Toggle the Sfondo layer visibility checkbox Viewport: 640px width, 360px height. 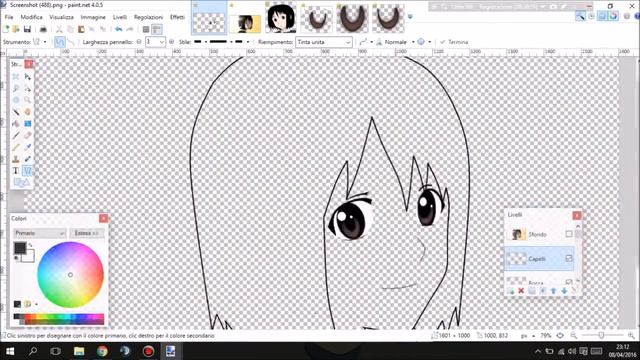point(569,234)
